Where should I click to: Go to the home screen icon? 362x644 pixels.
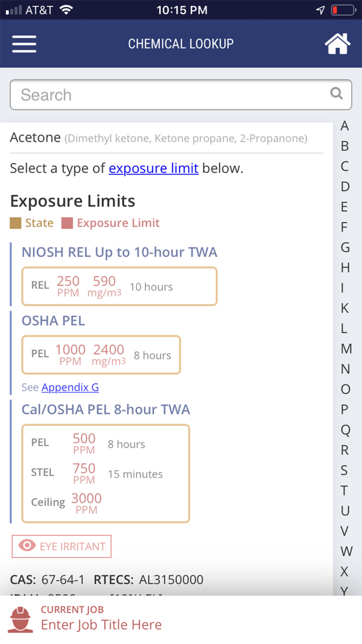coord(337,44)
